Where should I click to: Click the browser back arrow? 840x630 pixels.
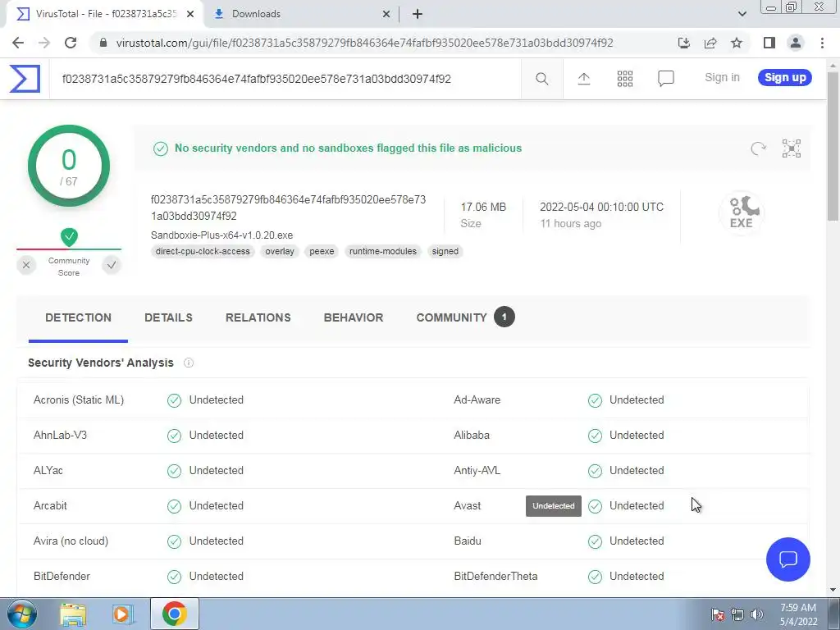pos(18,43)
